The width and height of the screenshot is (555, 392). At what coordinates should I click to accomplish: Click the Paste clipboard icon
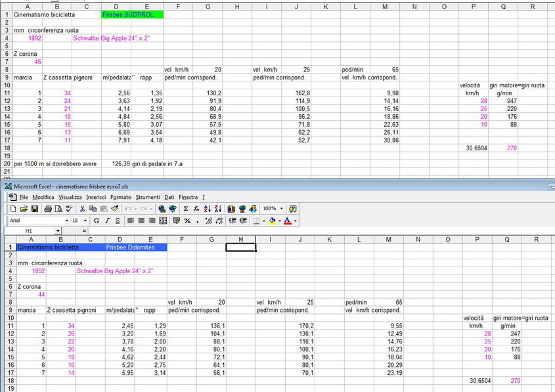pyautogui.click(x=104, y=209)
